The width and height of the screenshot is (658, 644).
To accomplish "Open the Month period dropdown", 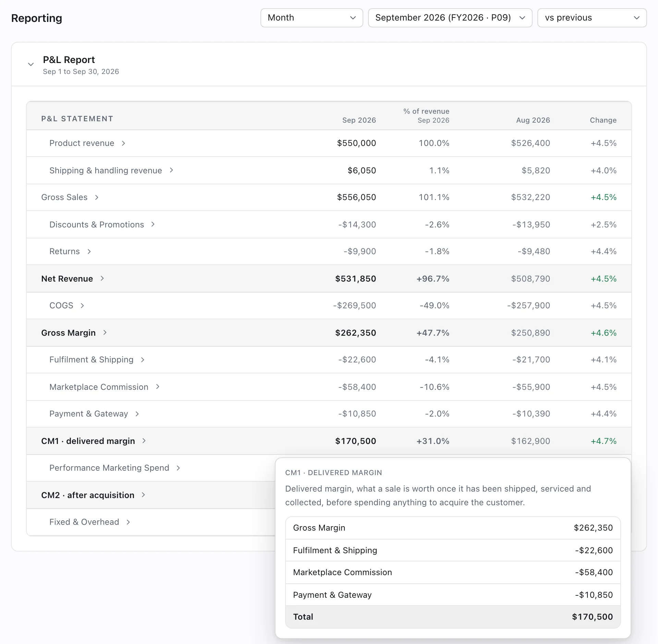I will coord(312,18).
